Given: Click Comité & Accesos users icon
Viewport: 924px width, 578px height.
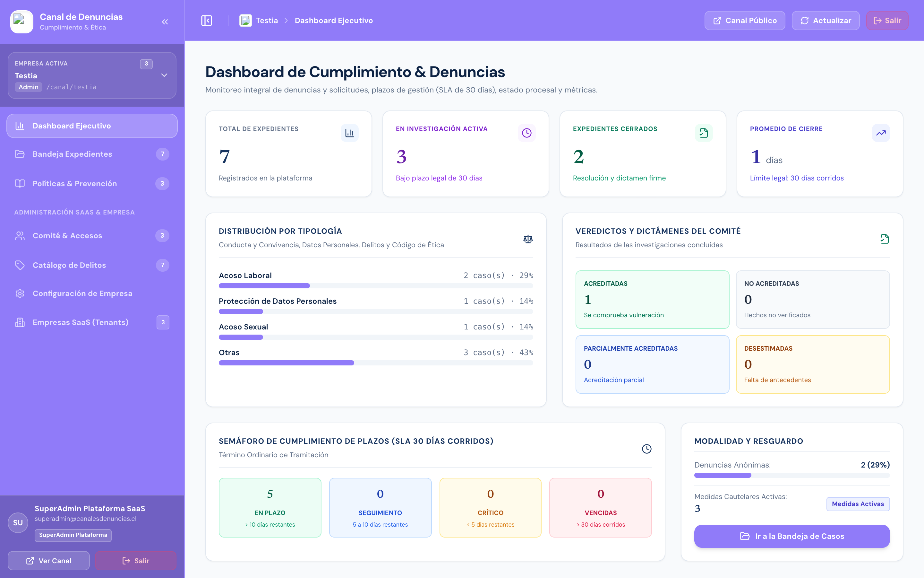Looking at the screenshot, I should pos(20,236).
